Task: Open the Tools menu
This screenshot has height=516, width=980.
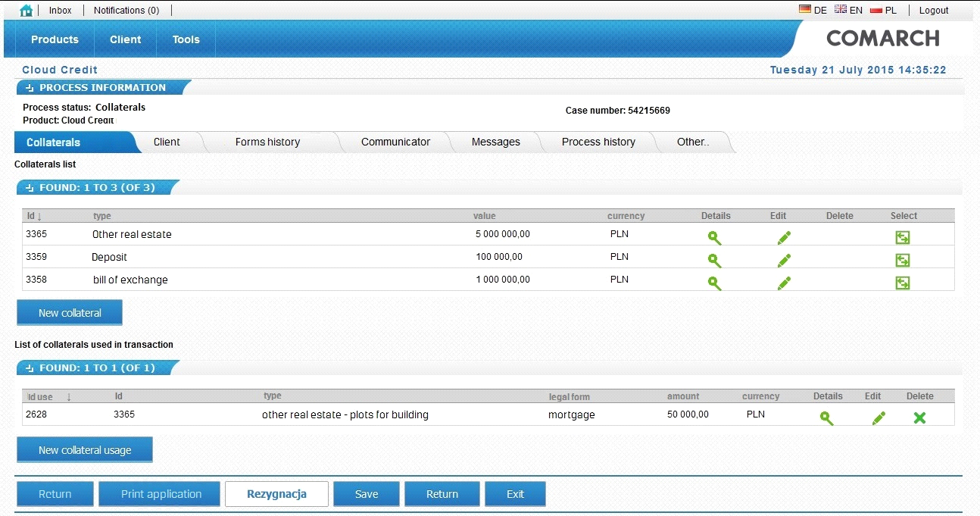Action: click(186, 39)
